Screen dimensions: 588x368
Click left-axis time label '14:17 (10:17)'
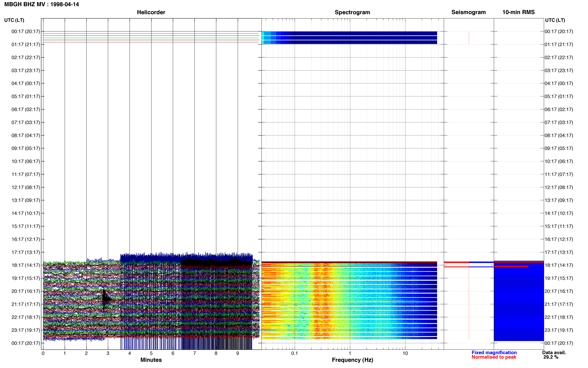coord(26,213)
